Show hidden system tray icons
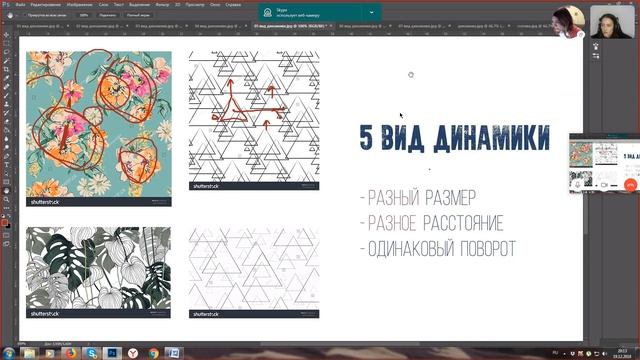The image size is (640, 360). [x=564, y=353]
